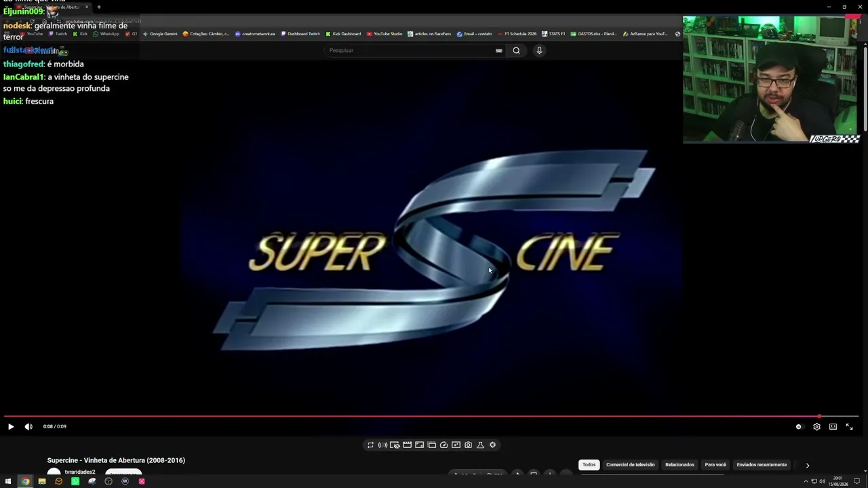868x488 pixels.
Task: Open the Google Gemini bookmark
Action: (x=160, y=34)
